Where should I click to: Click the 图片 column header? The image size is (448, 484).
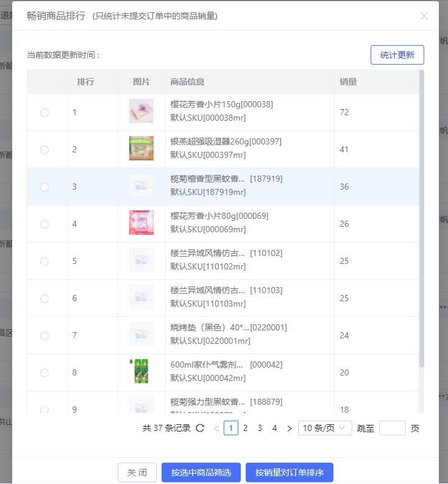pyautogui.click(x=141, y=82)
